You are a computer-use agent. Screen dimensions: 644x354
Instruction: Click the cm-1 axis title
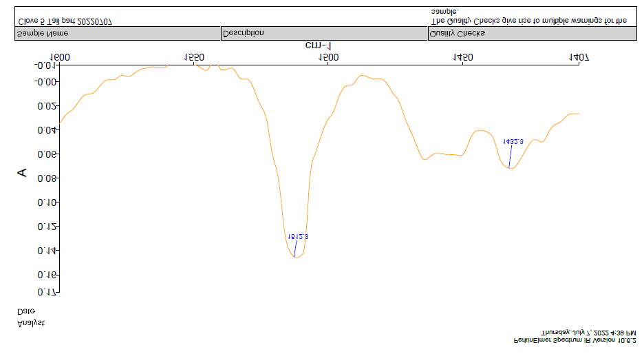[x=318, y=45]
